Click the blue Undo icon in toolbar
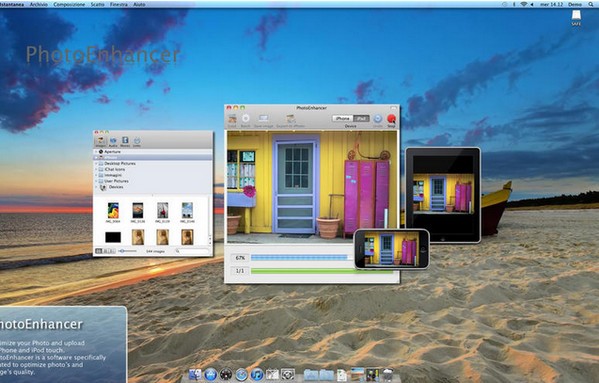 click(377, 119)
